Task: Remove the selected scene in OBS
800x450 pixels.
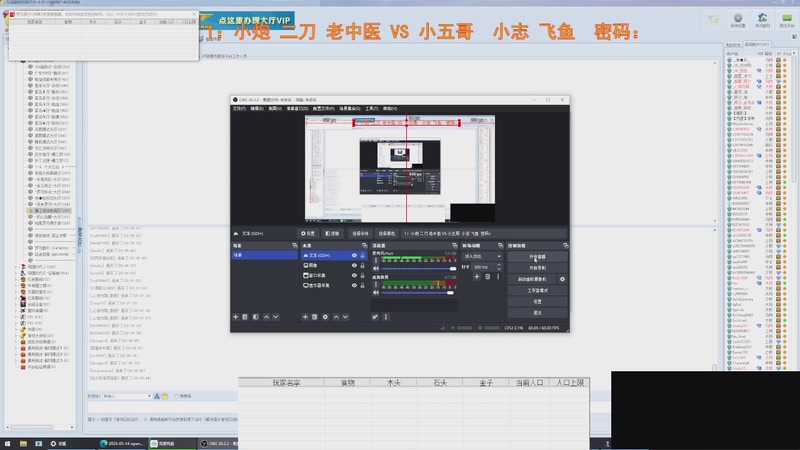Action: [245, 317]
